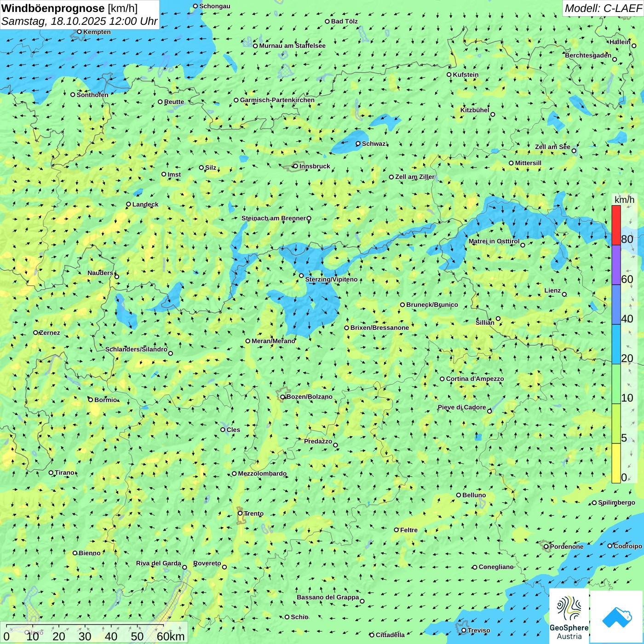The image size is (644, 644).
Task: Click the 'Cittadella' label
Action: point(390,635)
